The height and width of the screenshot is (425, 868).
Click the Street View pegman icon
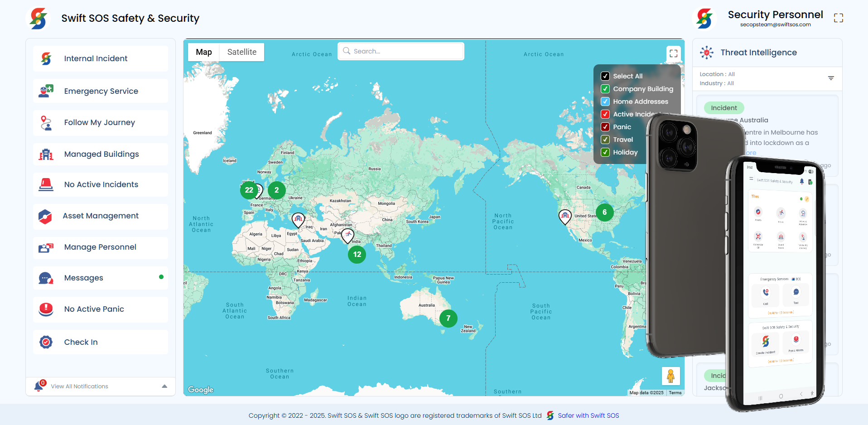tap(671, 376)
